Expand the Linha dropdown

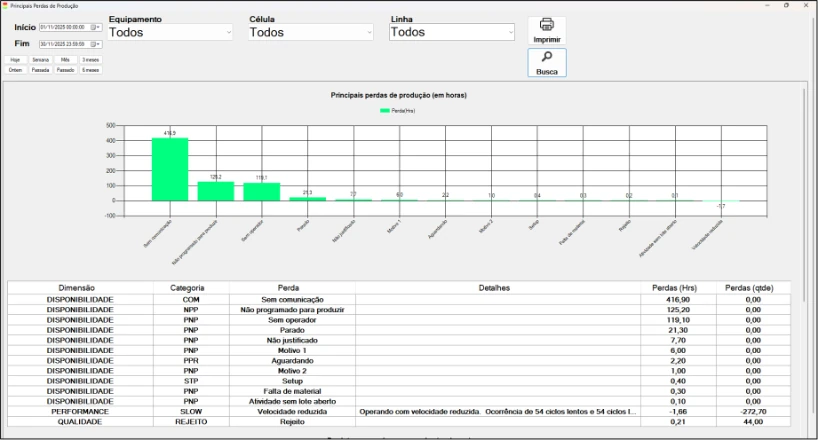[510, 33]
